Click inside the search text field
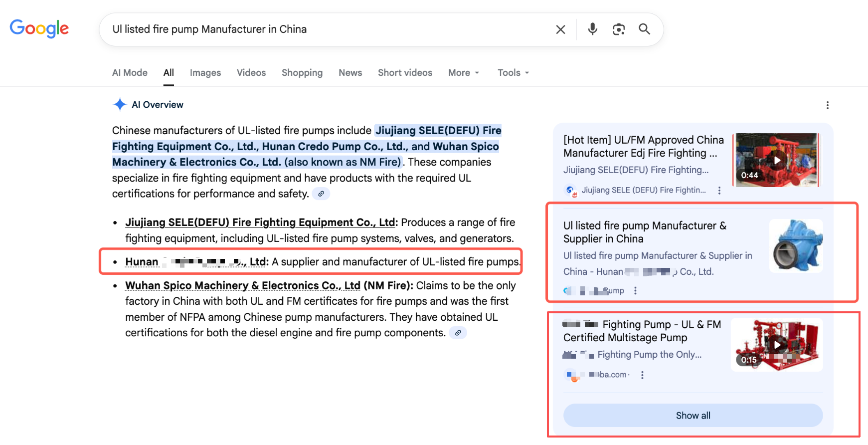Viewport: 868px width, 445px height. pyautogui.click(x=324, y=29)
